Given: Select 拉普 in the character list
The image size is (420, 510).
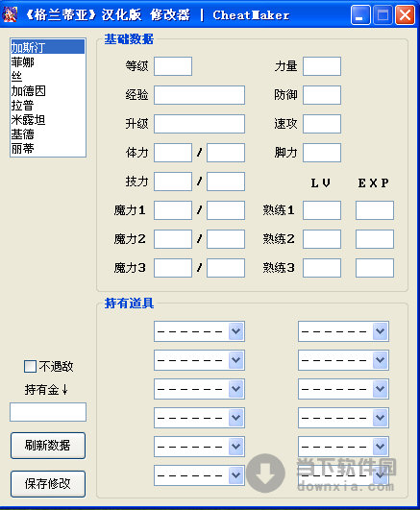Looking at the screenshot, I should [x=48, y=105].
